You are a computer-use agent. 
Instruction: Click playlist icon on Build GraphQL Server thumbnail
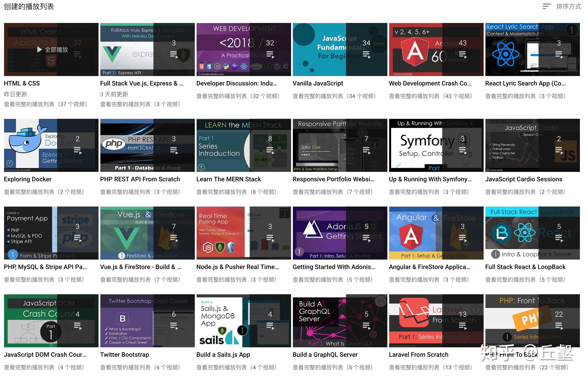(x=367, y=326)
